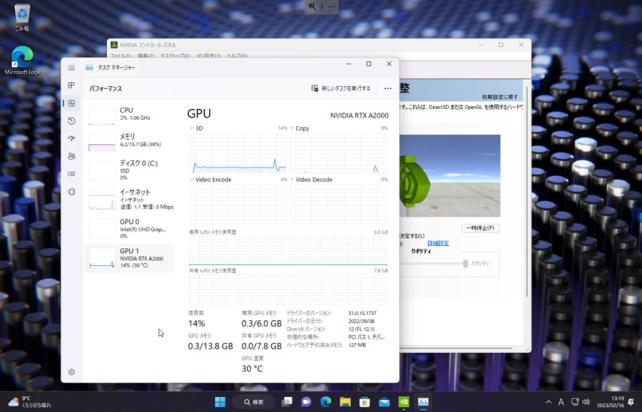Open File Explorer from the taskbar
Viewport: 642px width, 412px height.
[345, 402]
